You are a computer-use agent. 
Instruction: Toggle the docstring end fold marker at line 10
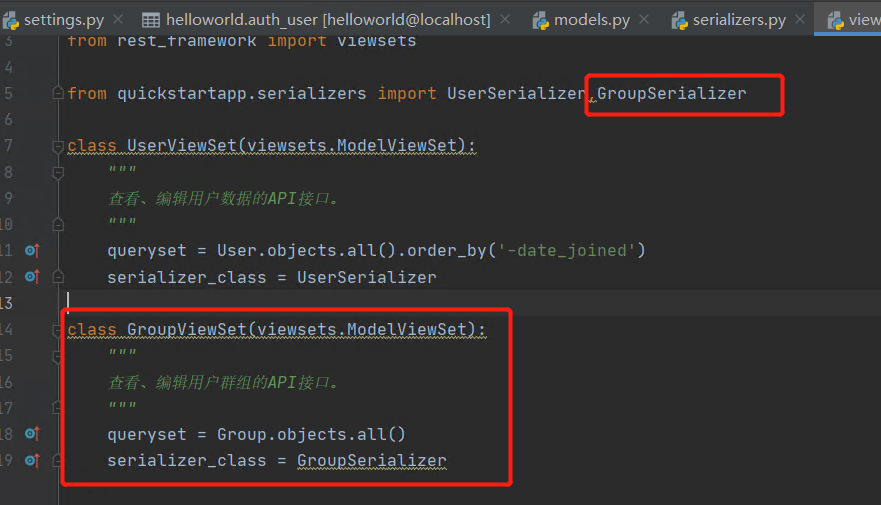58,225
